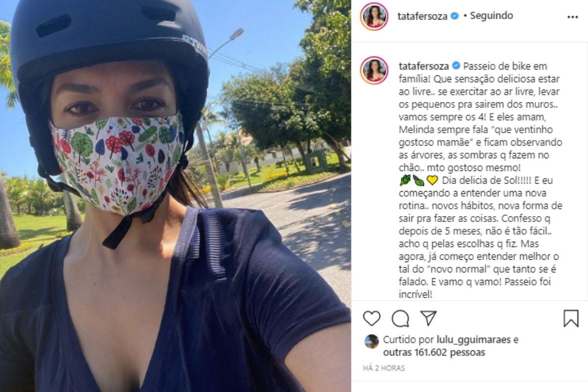Image resolution: width=588 pixels, height=392 pixels.
Task: Save the post with the bookmark icon
Action: click(571, 318)
